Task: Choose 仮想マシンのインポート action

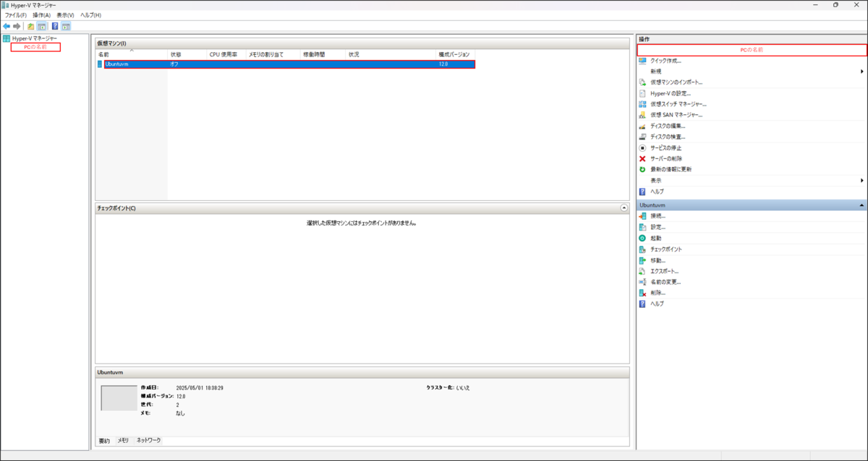Action: point(676,82)
